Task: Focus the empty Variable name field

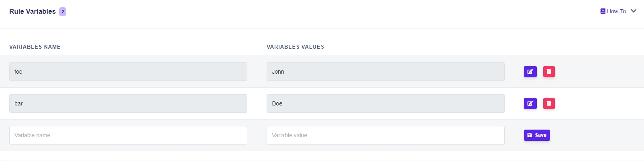Action: (128, 135)
